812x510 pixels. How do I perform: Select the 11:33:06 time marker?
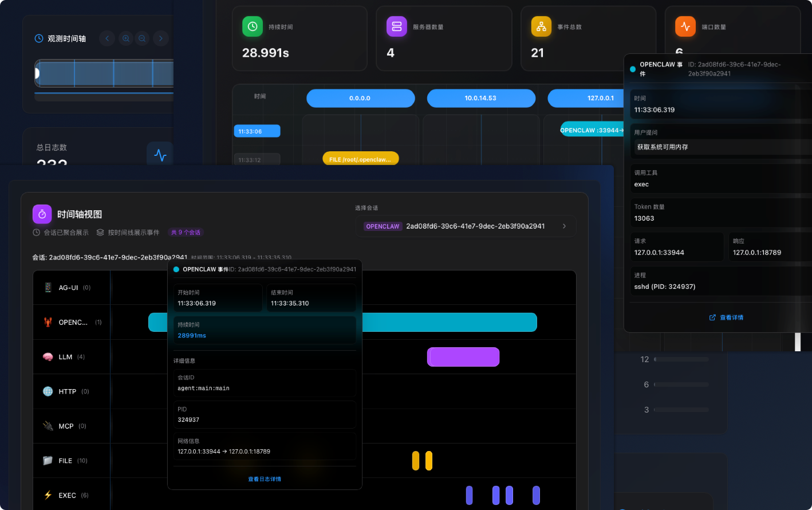[257, 131]
